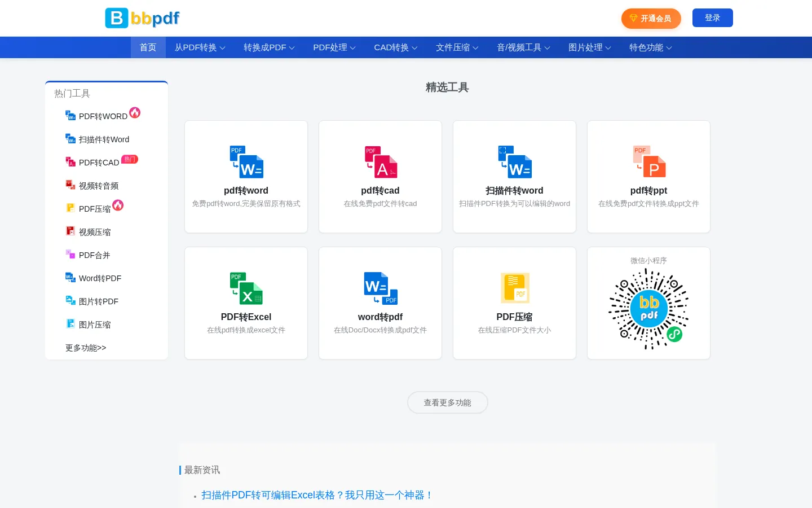The width and height of the screenshot is (812, 508).
Task: Click the Word转PDF sidebar icon
Action: point(70,278)
